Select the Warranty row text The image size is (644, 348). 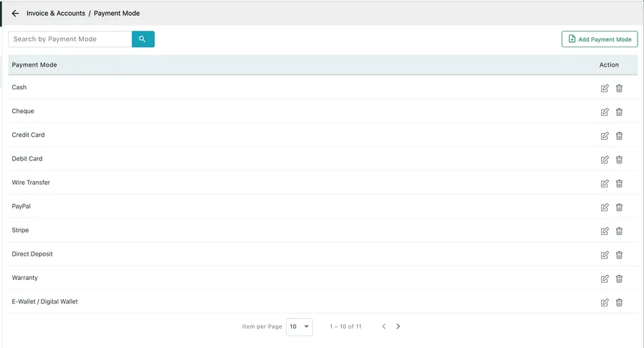click(x=24, y=278)
